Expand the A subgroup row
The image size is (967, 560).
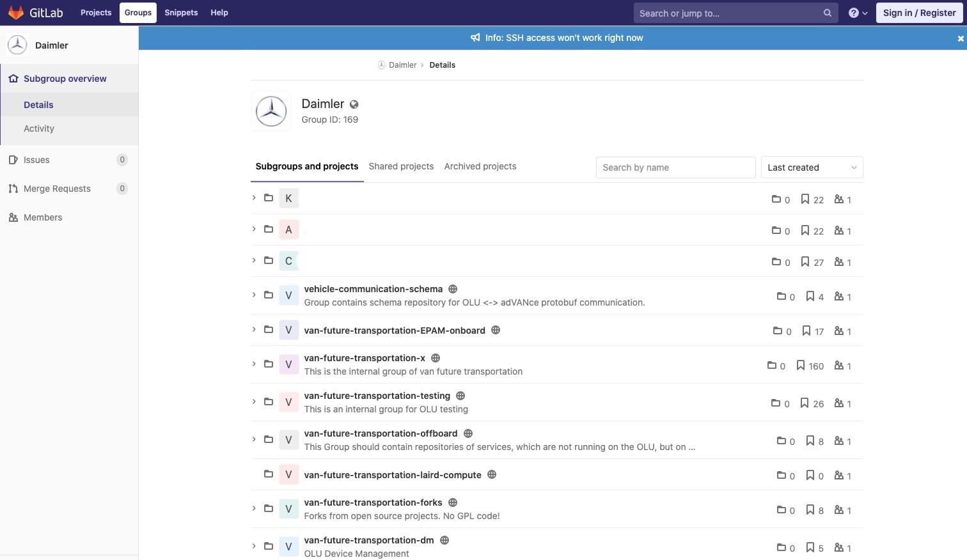(254, 229)
